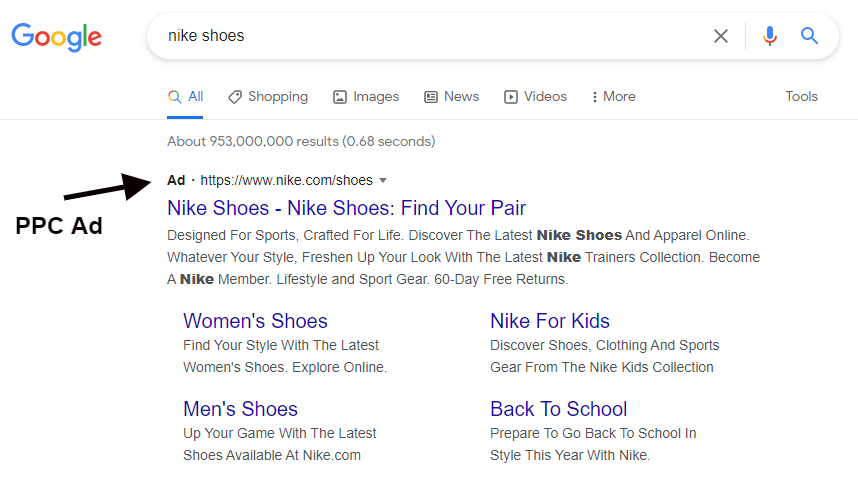858x482 pixels.
Task: Click the https://www.nike.com/shoes ad URL
Action: tap(286, 181)
